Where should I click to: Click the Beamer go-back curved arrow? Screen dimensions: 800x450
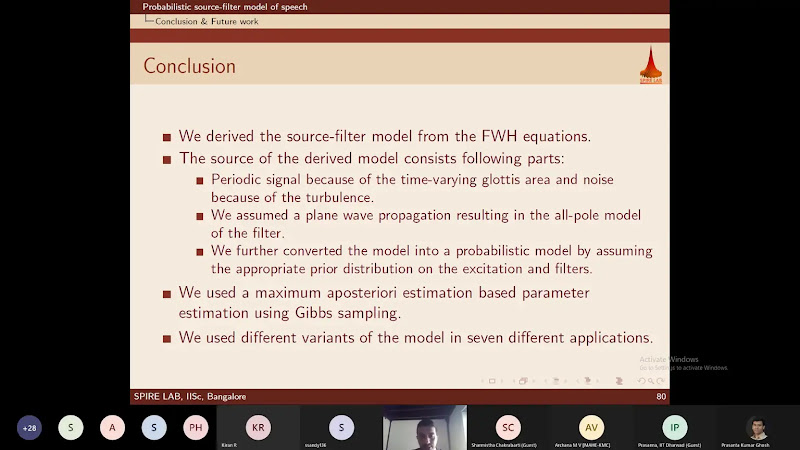pyautogui.click(x=641, y=381)
